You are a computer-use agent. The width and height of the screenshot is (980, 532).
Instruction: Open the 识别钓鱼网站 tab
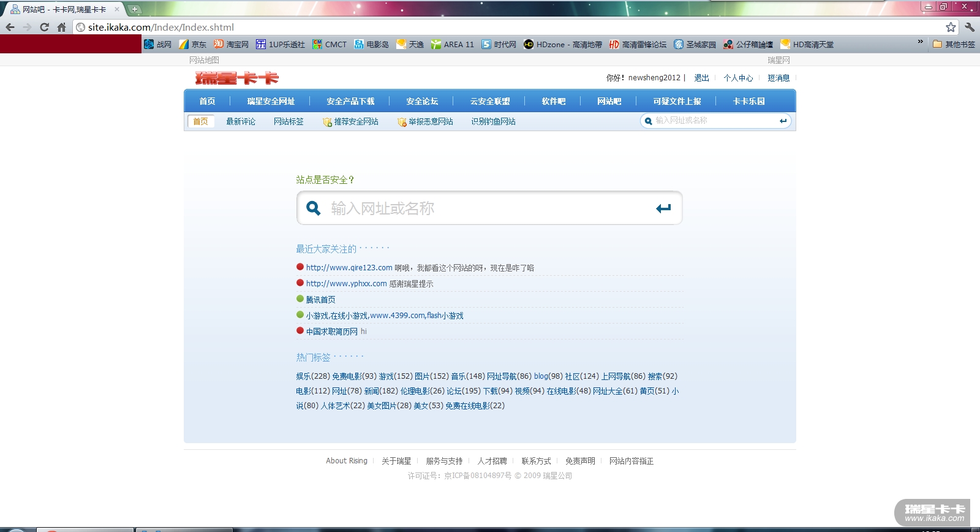(493, 121)
